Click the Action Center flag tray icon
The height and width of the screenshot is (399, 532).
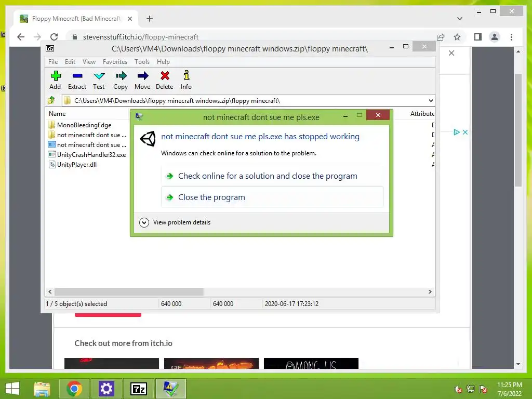coord(483,390)
